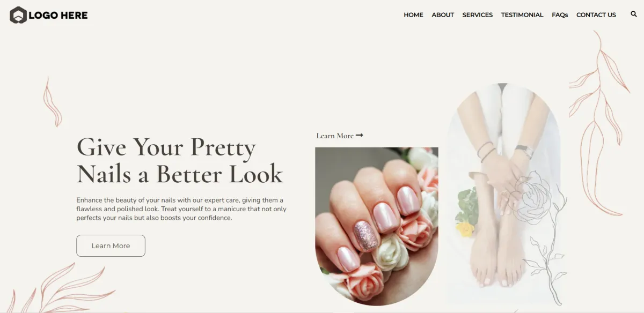This screenshot has height=313, width=644.
Task: Navigate to CONTACT US
Action: [596, 15]
